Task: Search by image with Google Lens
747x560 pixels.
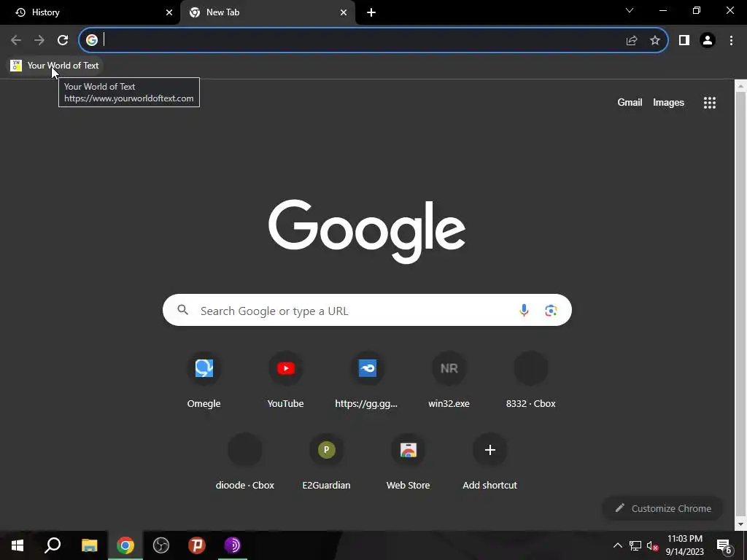Action: pos(551,310)
